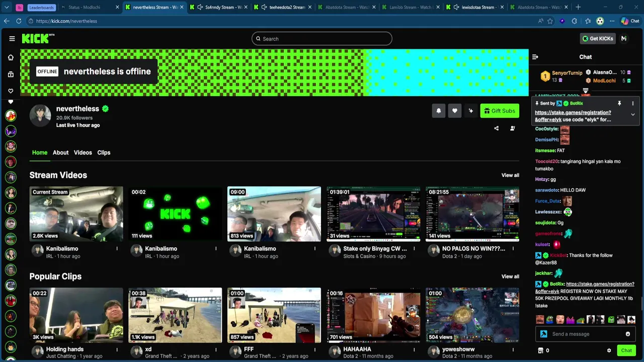Open the user report icon near share
The width and height of the screenshot is (644, 362).
click(512, 128)
